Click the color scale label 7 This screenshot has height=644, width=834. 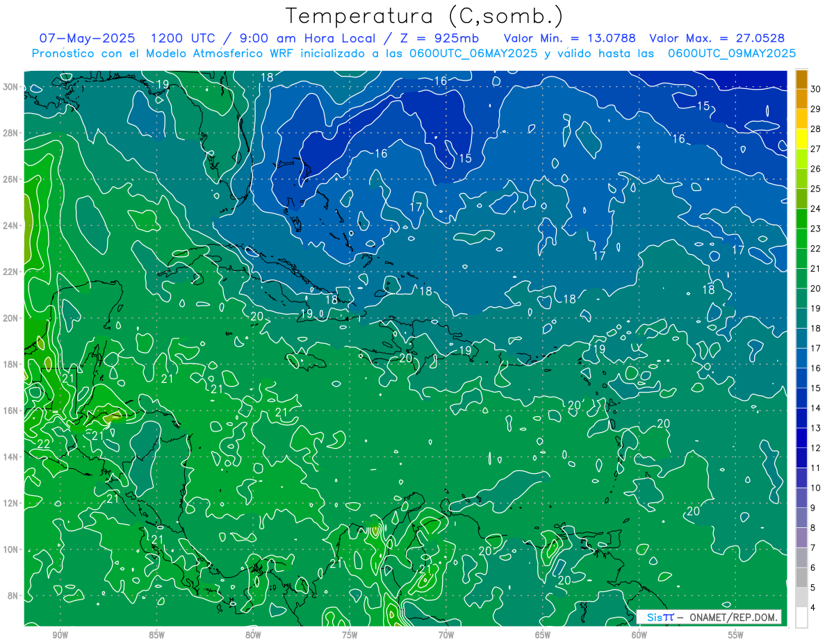[814, 548]
